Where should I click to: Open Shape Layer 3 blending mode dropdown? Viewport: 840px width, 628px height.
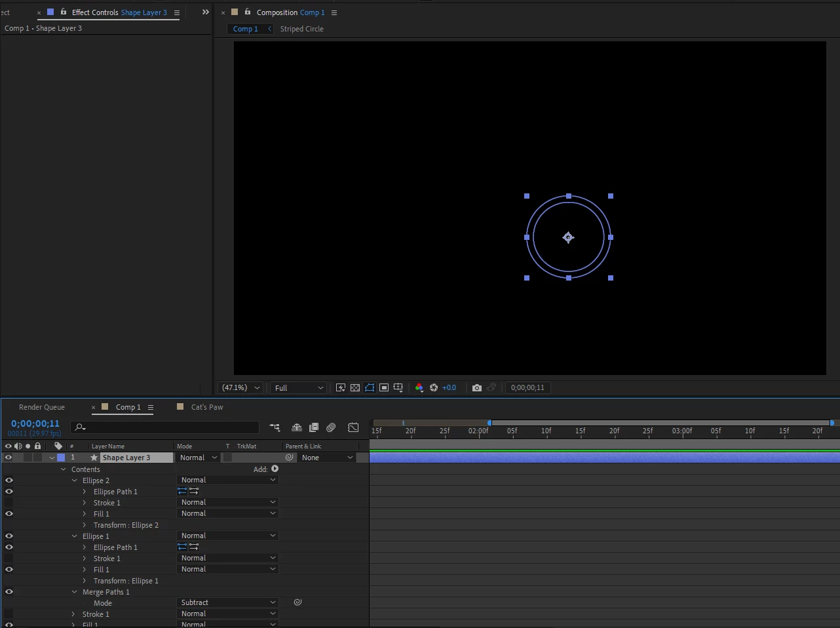[x=199, y=458]
